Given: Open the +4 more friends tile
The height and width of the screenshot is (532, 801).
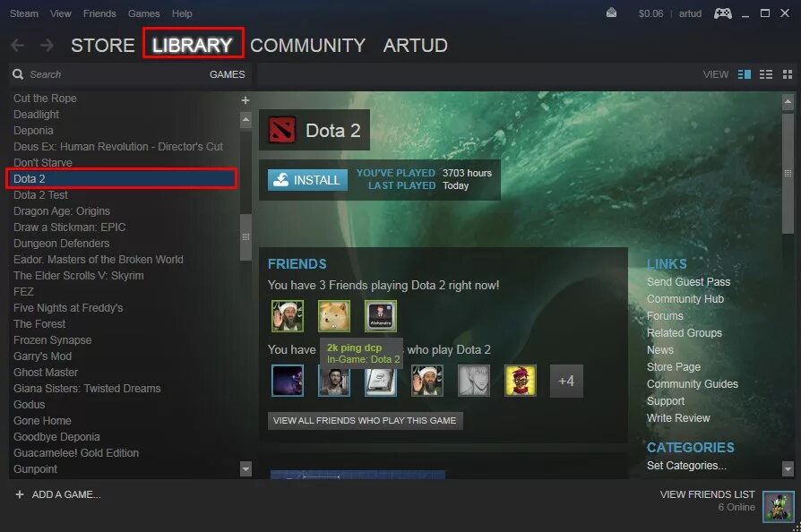Looking at the screenshot, I should point(566,381).
